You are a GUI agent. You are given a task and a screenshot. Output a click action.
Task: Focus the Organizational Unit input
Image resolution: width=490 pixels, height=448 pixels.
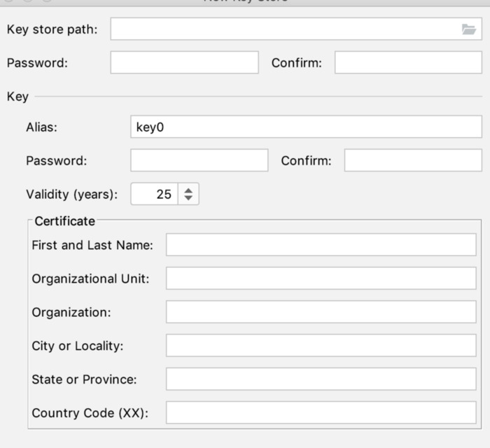tap(321, 279)
